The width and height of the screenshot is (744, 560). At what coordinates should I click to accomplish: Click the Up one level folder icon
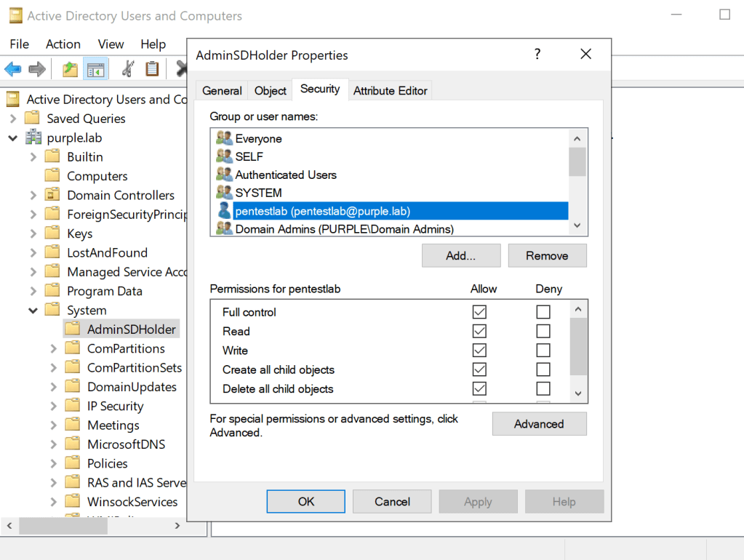pos(70,69)
